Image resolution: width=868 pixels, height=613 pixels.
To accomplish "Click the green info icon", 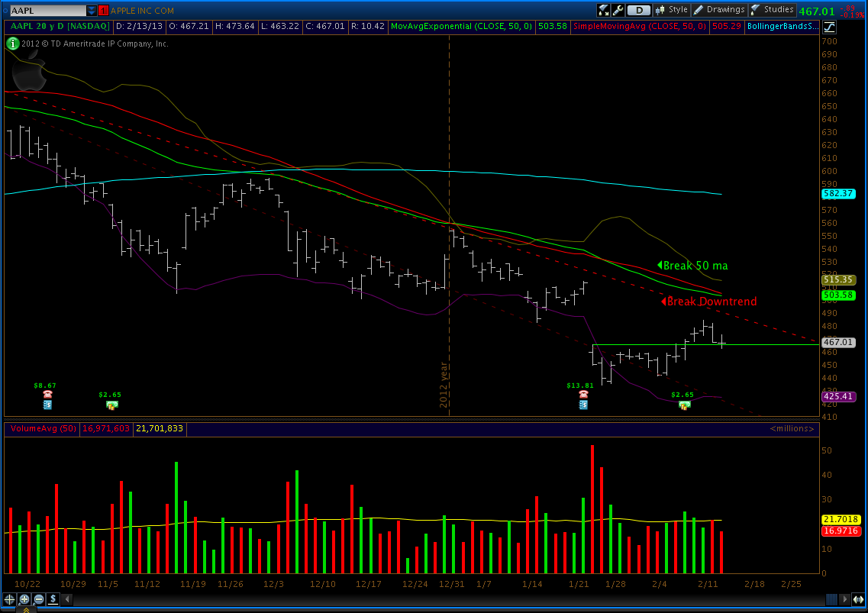I will tap(12, 44).
